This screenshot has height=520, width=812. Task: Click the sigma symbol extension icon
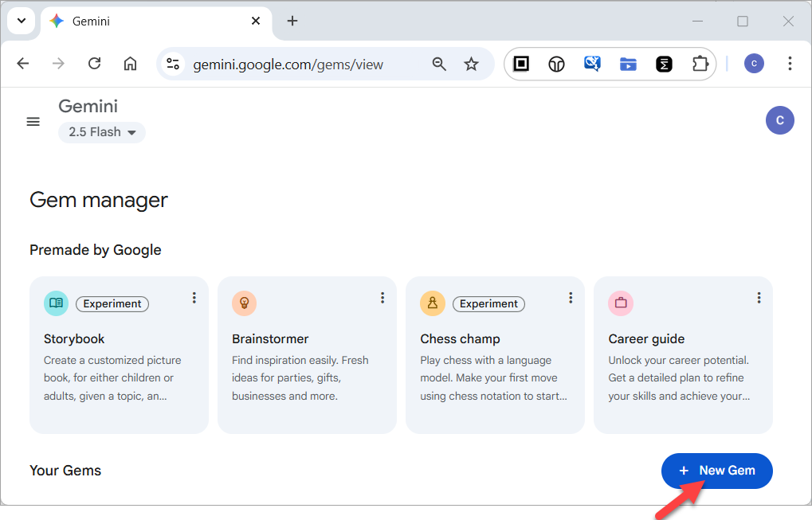coord(664,65)
